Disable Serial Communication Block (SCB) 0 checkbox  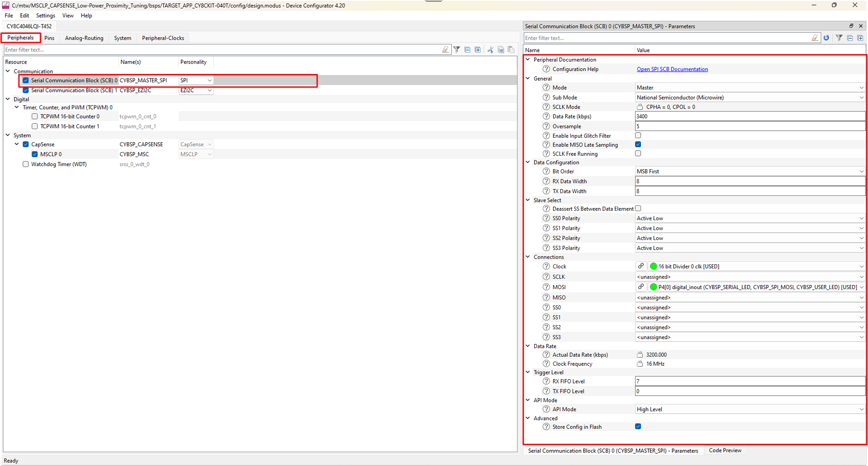pos(26,80)
